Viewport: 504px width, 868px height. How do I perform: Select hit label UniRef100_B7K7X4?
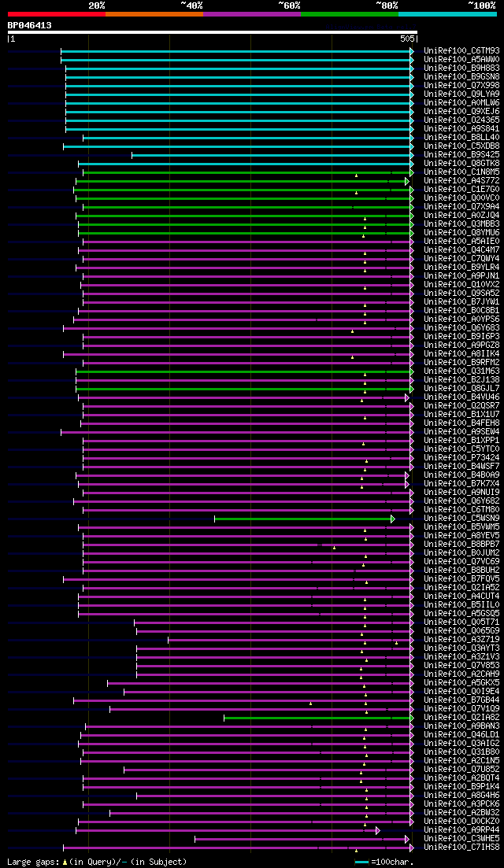click(x=462, y=484)
